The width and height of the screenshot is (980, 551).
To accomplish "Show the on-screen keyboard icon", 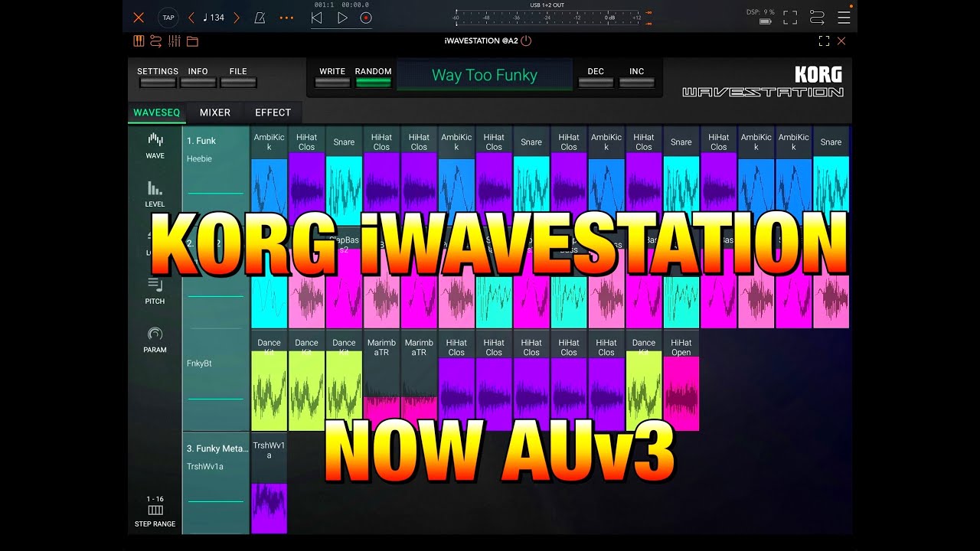I will [139, 41].
